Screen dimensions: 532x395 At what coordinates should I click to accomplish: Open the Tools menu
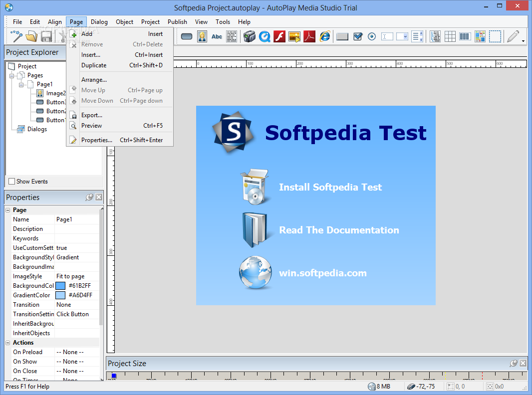[223, 22]
